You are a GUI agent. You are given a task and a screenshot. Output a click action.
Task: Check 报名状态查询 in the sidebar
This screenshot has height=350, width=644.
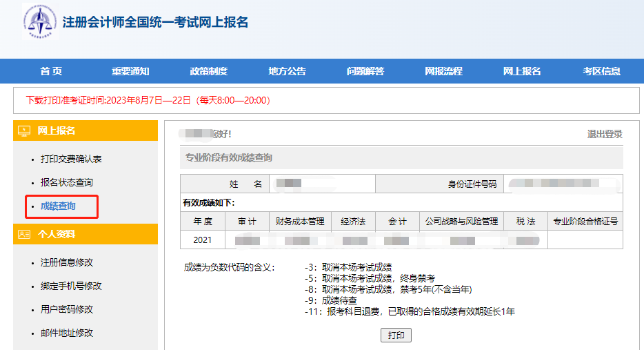point(66,182)
